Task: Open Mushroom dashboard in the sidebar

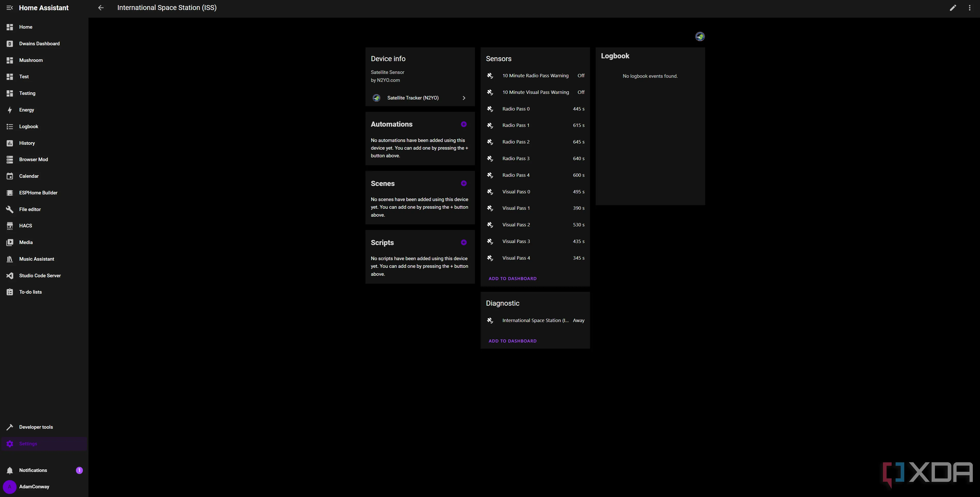Action: pos(44,60)
